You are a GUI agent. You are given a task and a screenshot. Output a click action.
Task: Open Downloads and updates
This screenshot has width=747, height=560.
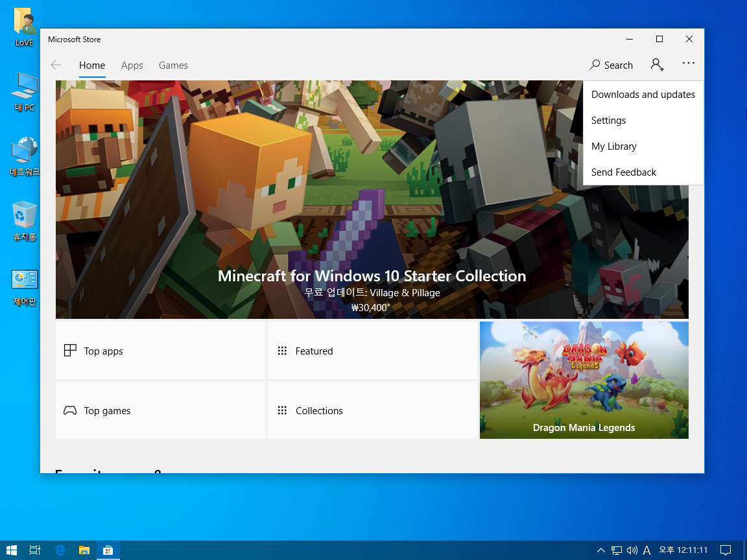point(643,94)
